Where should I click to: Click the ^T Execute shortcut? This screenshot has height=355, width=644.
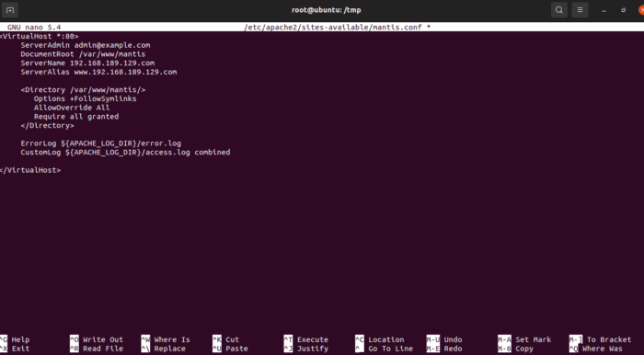coord(306,339)
